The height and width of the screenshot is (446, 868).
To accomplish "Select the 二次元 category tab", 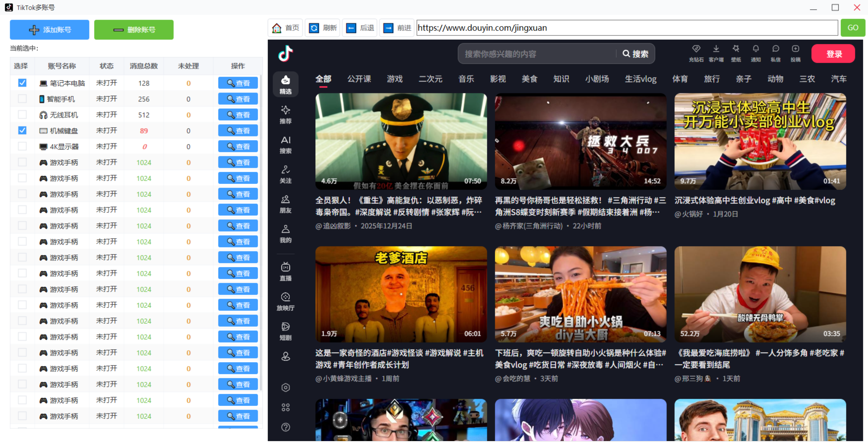I will coord(430,79).
